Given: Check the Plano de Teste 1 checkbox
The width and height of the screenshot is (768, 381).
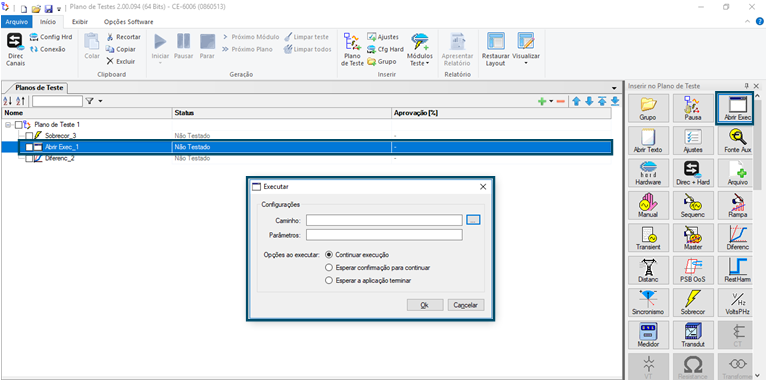Looking at the screenshot, I should (19, 125).
